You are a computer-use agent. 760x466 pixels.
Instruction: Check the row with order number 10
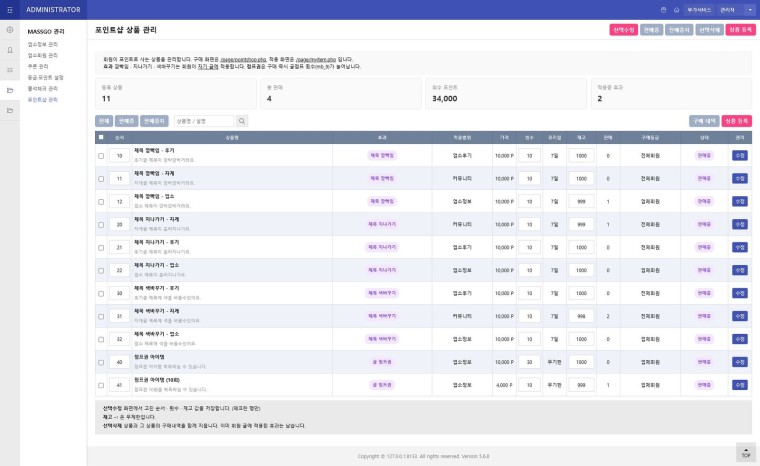[x=101, y=156]
